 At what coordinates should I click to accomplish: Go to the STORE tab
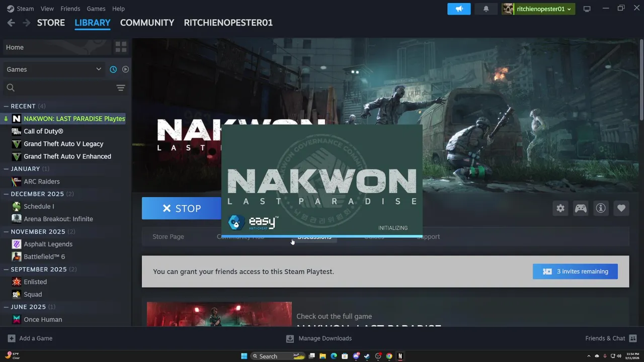pos(51,23)
